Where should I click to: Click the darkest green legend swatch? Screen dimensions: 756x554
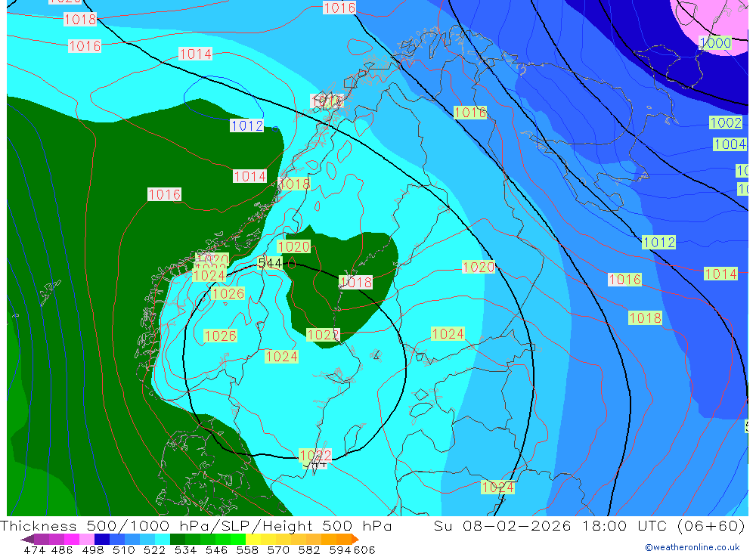click(x=178, y=539)
